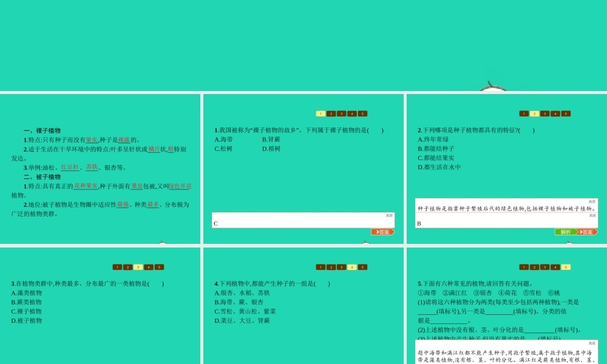Select tab 4 on question 4 slide
Viewport: 607px width, 364px height.
(x=352, y=268)
